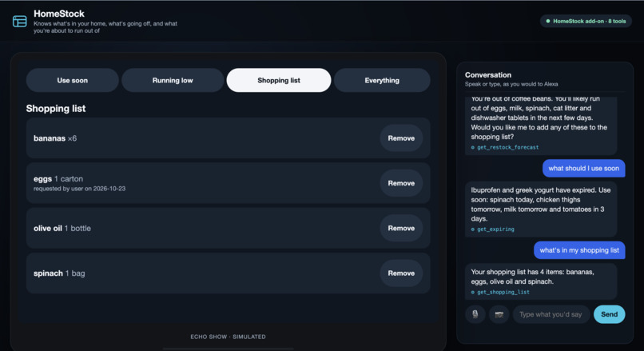This screenshot has width=644, height=351.
Task: Click the Conversation panel heading
Action: (488, 75)
